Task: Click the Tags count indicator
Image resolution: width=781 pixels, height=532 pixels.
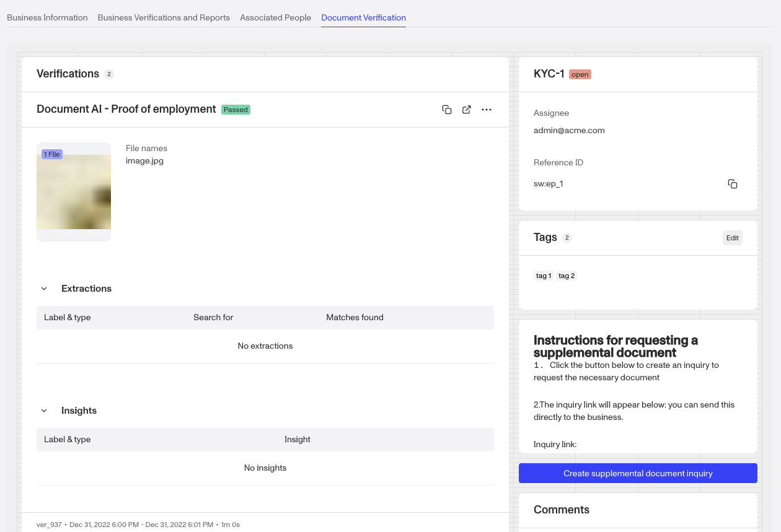Action: [567, 237]
